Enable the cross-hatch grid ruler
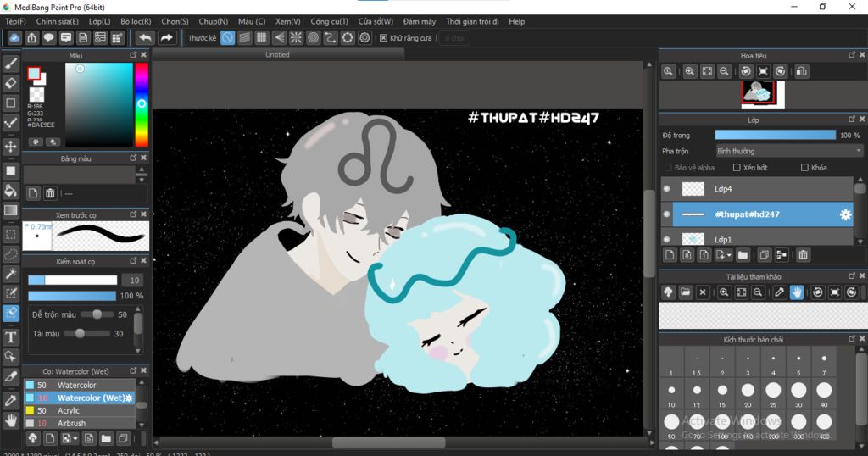 (262, 37)
